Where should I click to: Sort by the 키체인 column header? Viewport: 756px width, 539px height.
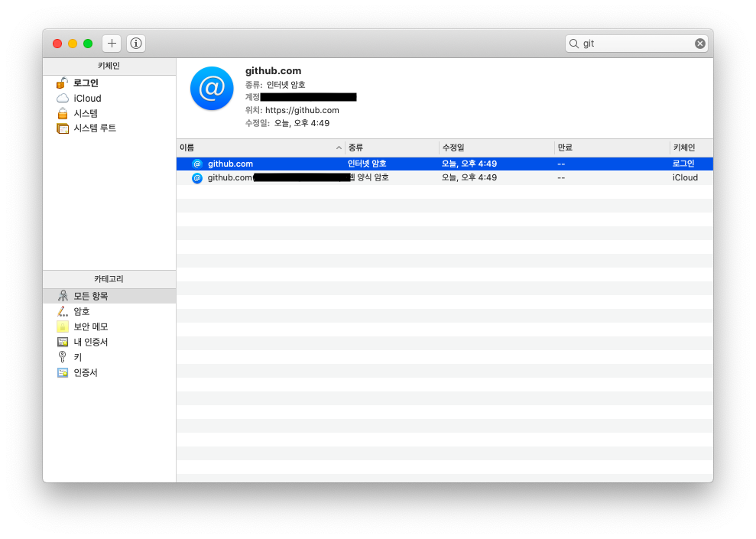pos(691,148)
